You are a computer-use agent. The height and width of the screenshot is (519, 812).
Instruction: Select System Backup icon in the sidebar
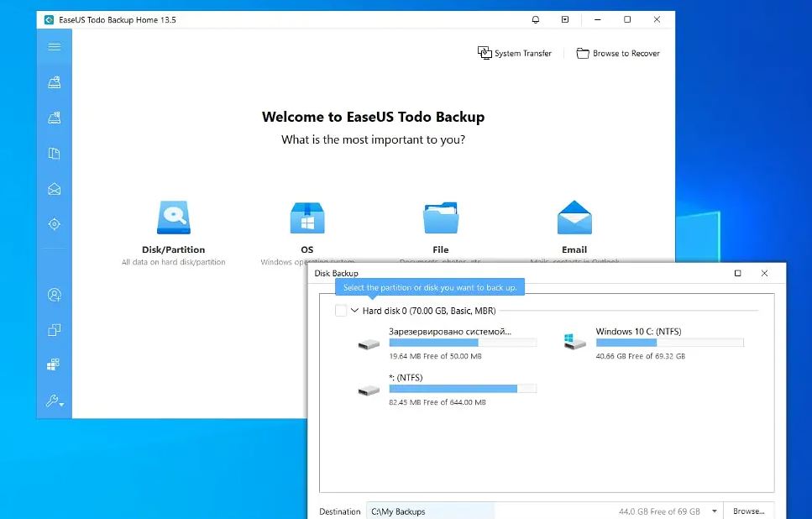[x=55, y=118]
